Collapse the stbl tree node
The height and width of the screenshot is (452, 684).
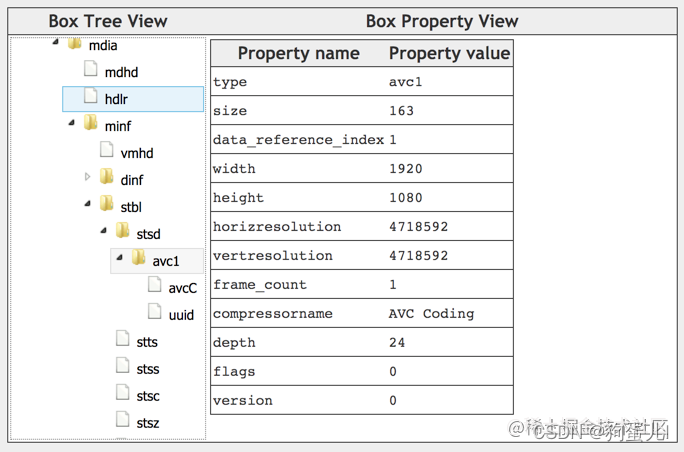tap(88, 203)
